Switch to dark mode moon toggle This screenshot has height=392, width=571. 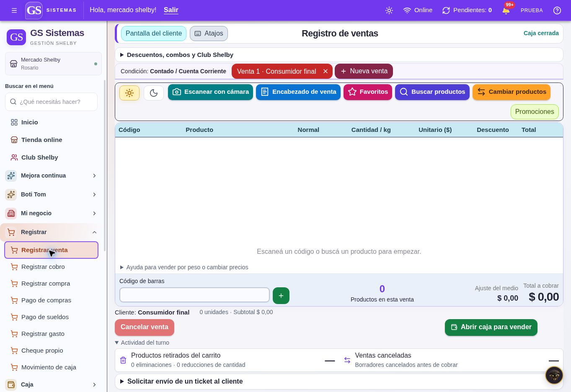(154, 93)
